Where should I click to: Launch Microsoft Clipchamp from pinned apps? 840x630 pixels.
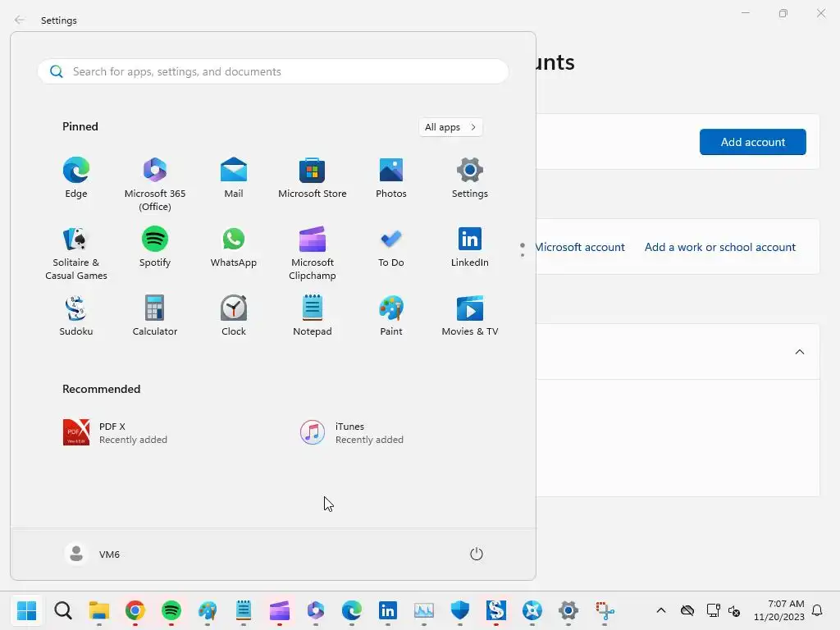point(313,253)
